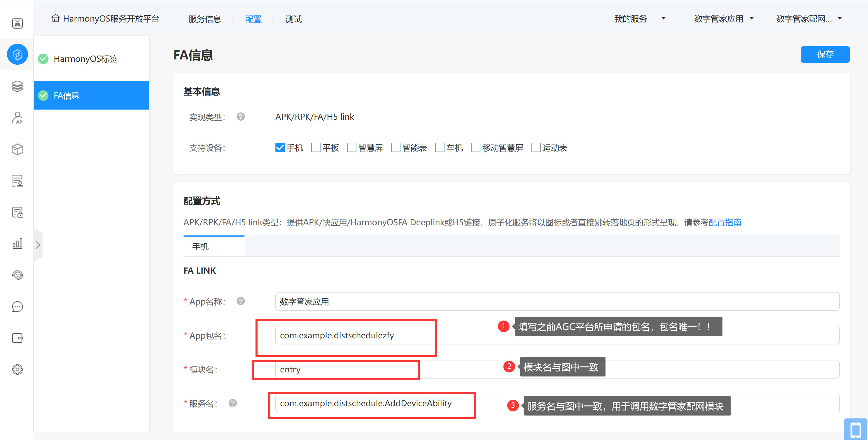Switch to the 测试 tab
This screenshot has height=440, width=868.
pos(293,19)
